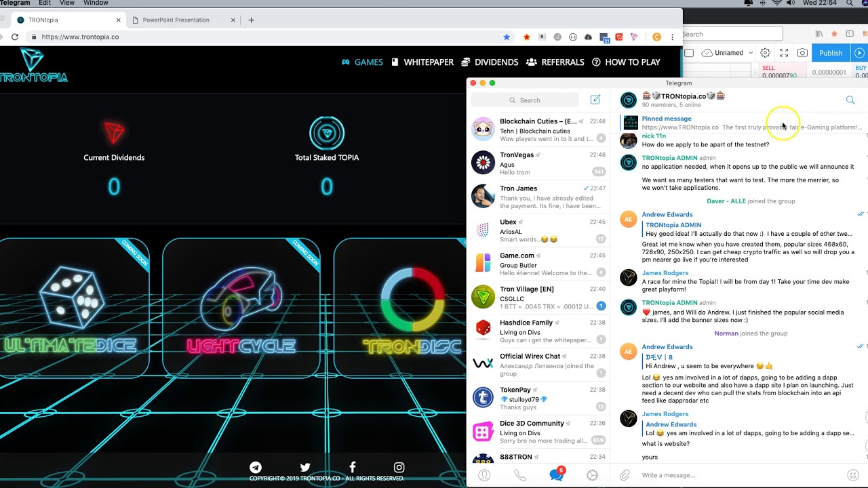The width and height of the screenshot is (868, 488).
Task: Open Window menu in menu bar
Action: tap(96, 3)
